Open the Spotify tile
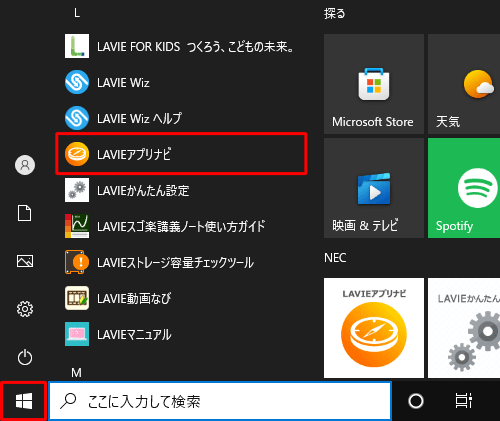 pyautogui.click(x=464, y=188)
